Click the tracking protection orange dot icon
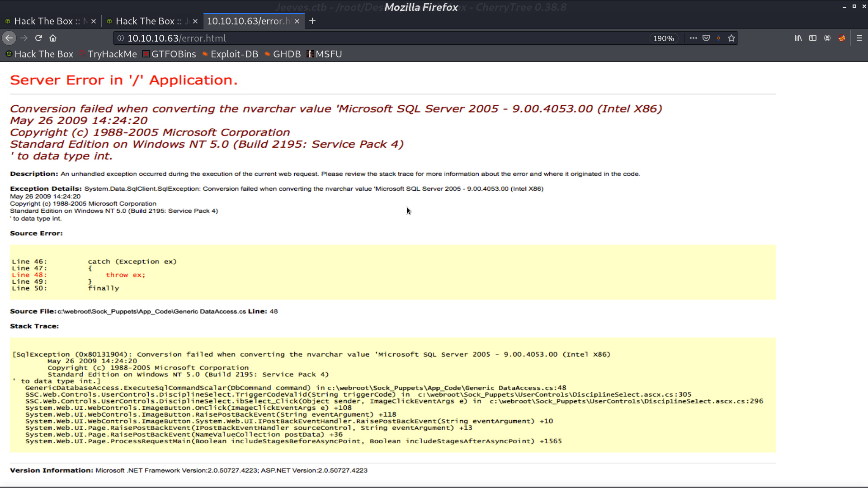Screen dimensions: 868x488 (718, 38)
